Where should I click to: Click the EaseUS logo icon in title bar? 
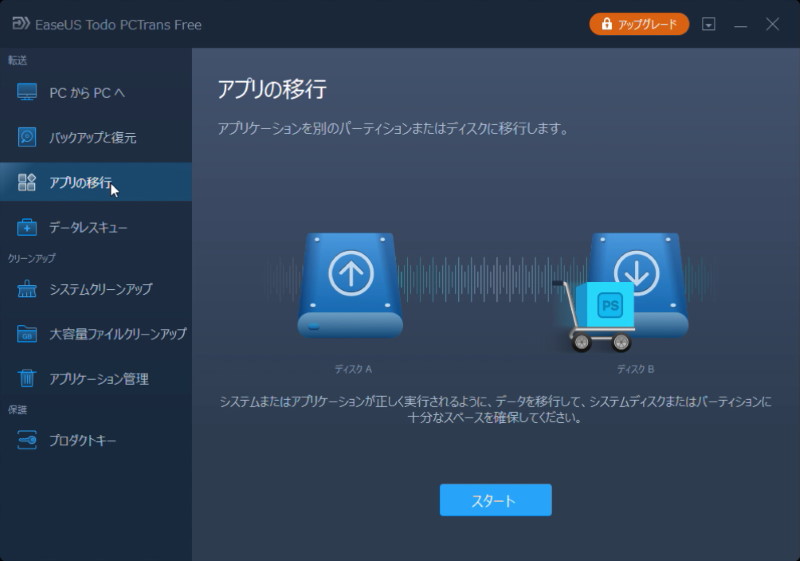20,23
